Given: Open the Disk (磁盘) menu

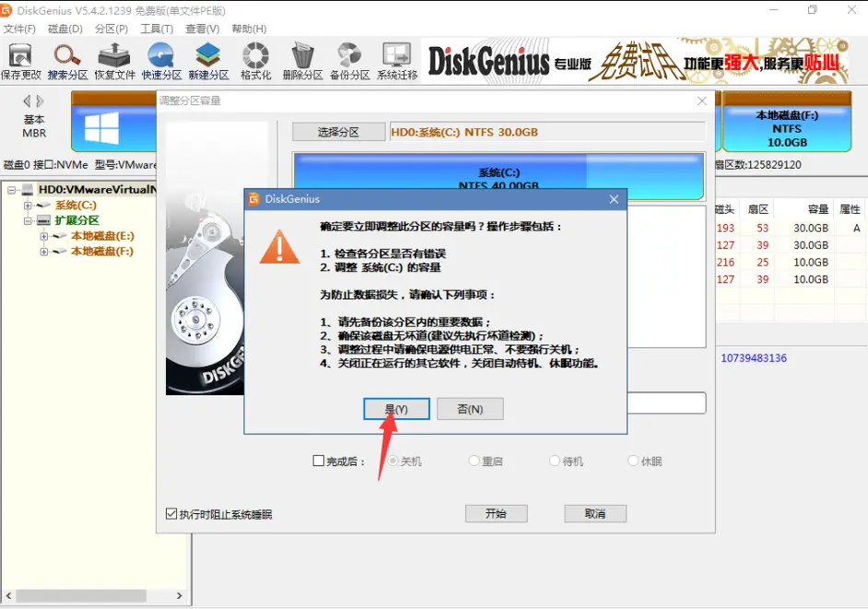Looking at the screenshot, I should point(65,29).
